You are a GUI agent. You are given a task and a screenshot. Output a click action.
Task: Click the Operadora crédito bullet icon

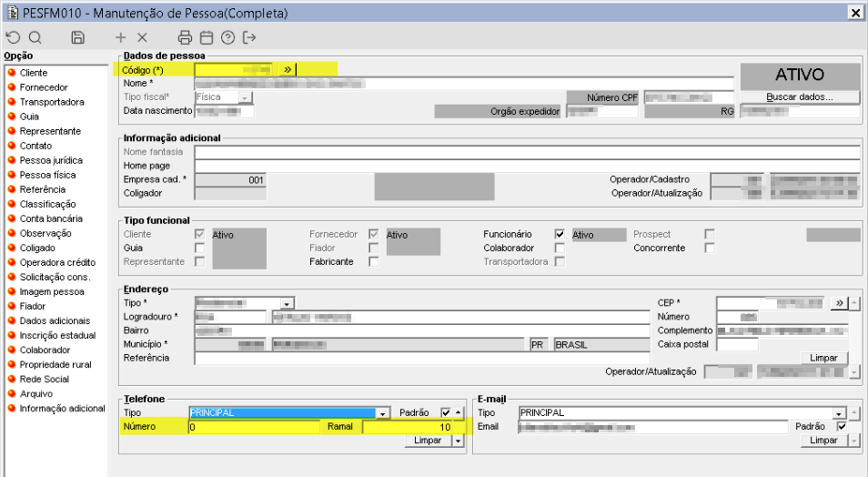pos(12,262)
